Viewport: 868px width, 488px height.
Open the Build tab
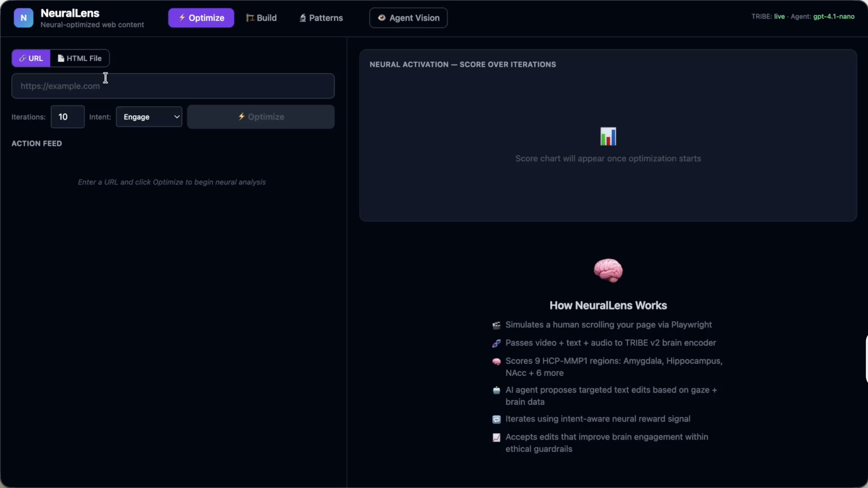(x=262, y=18)
